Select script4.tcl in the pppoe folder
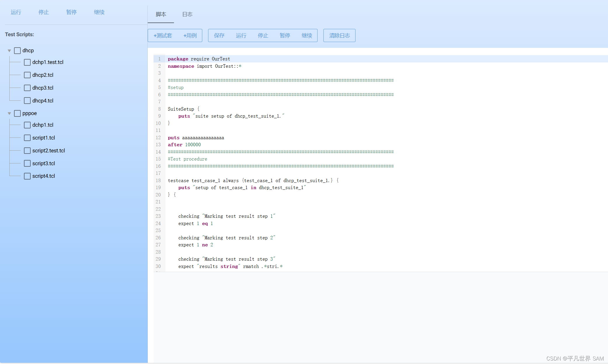 pyautogui.click(x=43, y=176)
